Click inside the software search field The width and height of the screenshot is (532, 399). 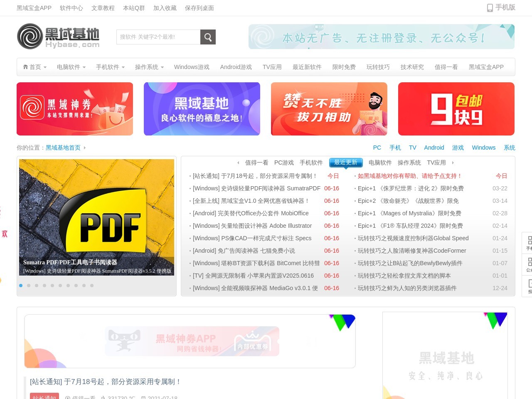pos(158,37)
